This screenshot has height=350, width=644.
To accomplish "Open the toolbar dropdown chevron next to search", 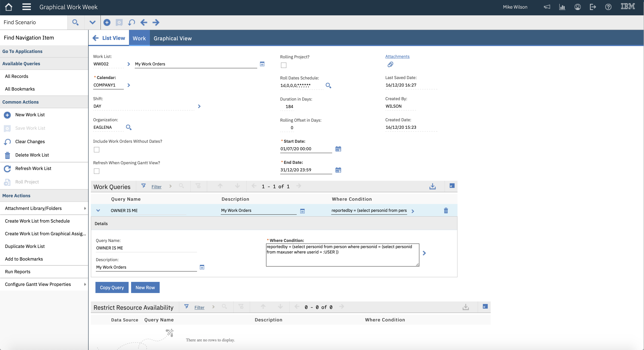I will point(92,22).
